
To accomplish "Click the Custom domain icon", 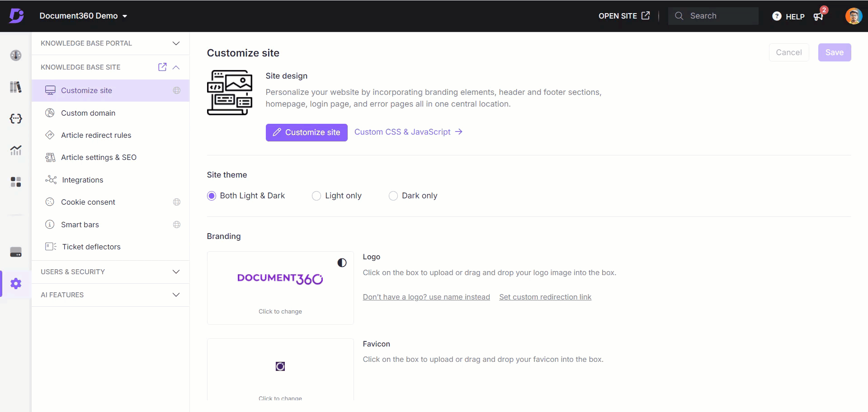I will [50, 113].
